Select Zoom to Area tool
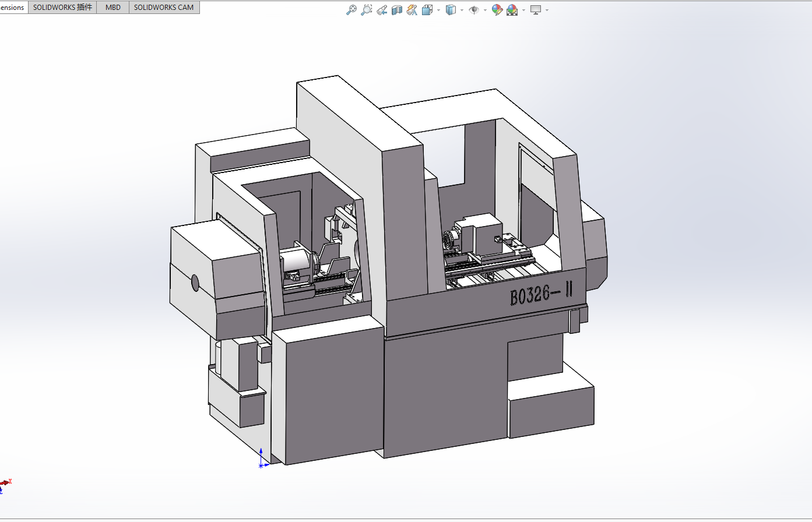The image size is (812, 522). point(366,10)
